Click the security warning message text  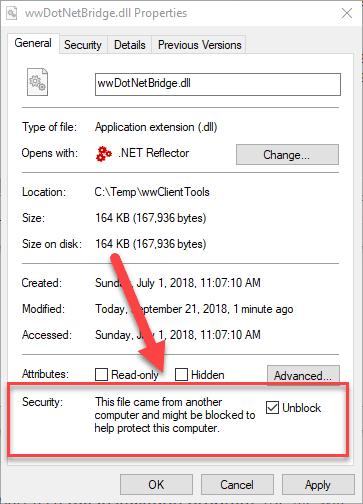pyautogui.click(x=175, y=415)
